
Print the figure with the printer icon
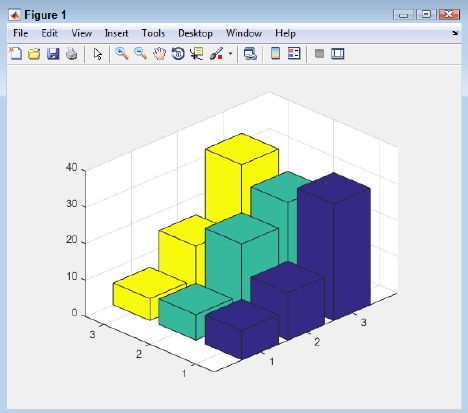(71, 54)
